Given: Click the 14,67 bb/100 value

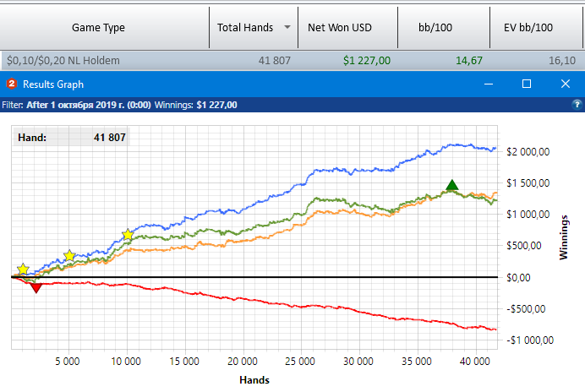Looking at the screenshot, I should pyautogui.click(x=469, y=61).
